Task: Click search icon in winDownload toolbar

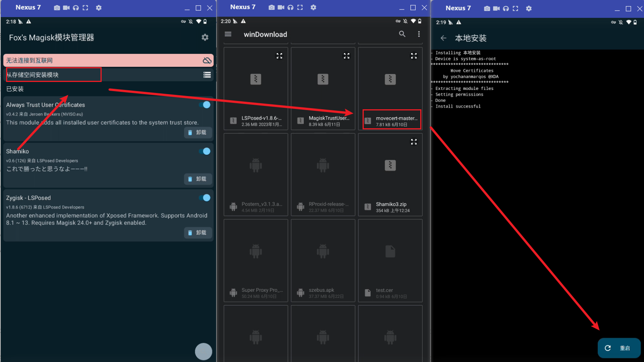Action: point(402,34)
